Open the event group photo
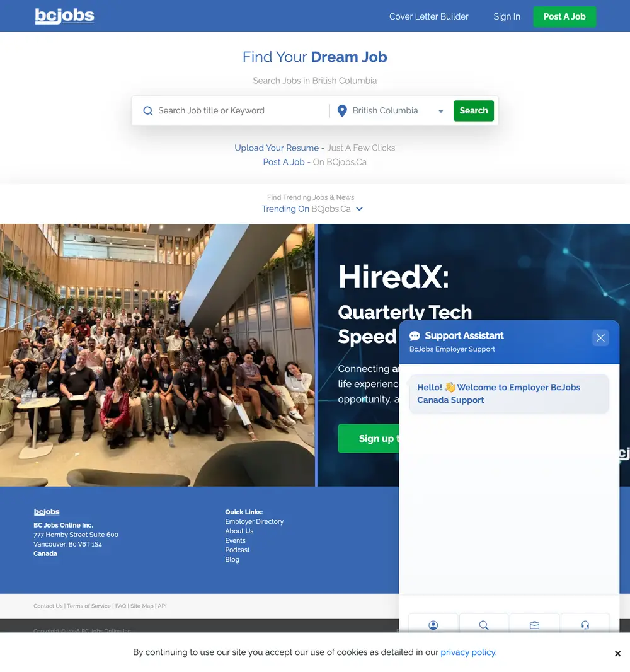Screen dimensions: 630x672 pyautogui.click(x=157, y=355)
